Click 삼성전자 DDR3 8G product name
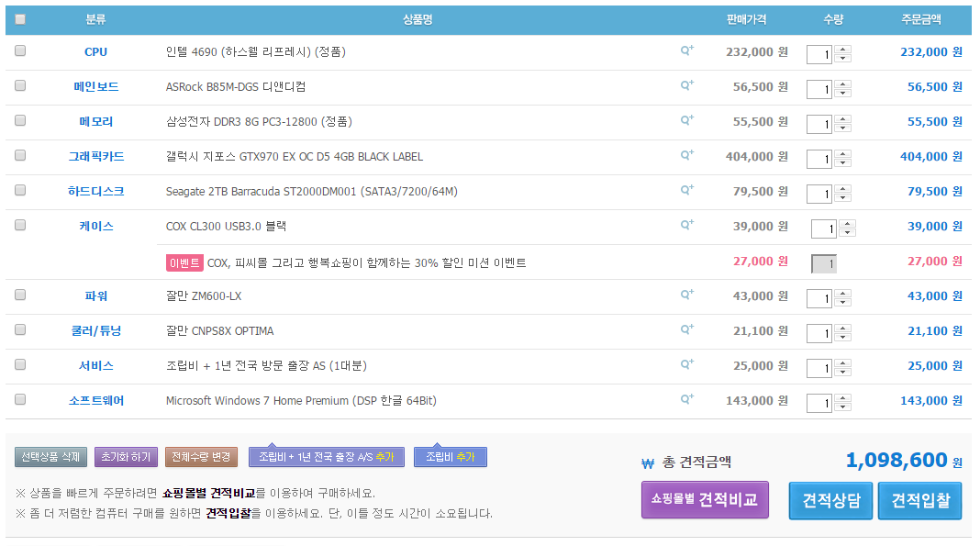980x546 pixels. point(259,122)
